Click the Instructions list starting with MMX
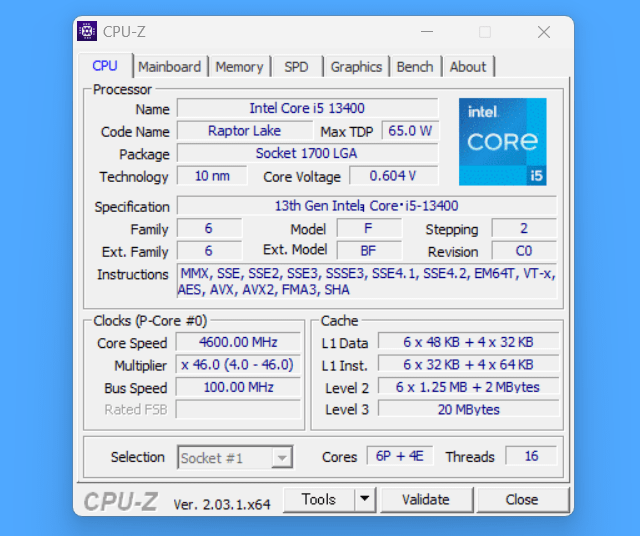Viewport: 640px width, 536px height. (x=367, y=281)
